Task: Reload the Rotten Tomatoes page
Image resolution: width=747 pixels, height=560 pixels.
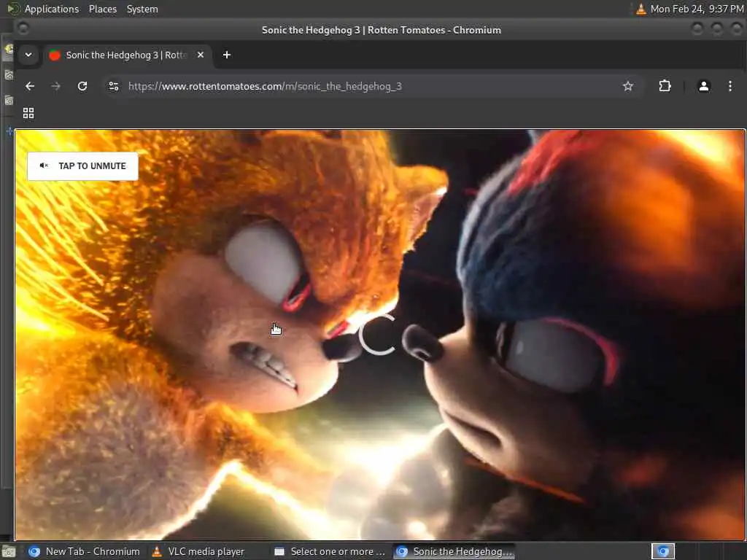Action: point(82,86)
